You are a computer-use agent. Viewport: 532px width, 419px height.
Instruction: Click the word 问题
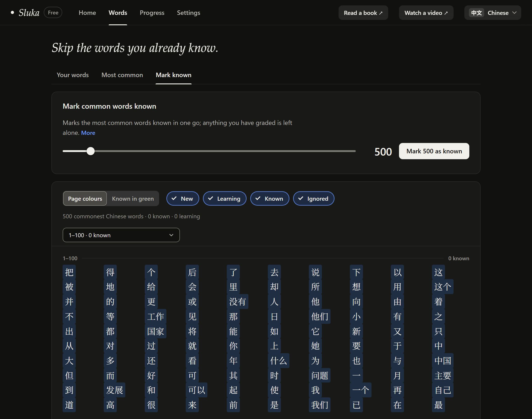[x=320, y=375]
